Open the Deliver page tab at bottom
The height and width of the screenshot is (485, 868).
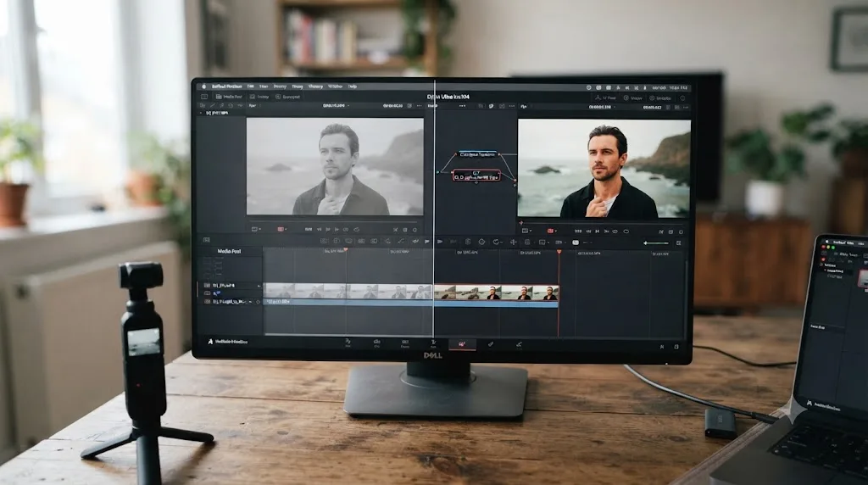tap(520, 344)
